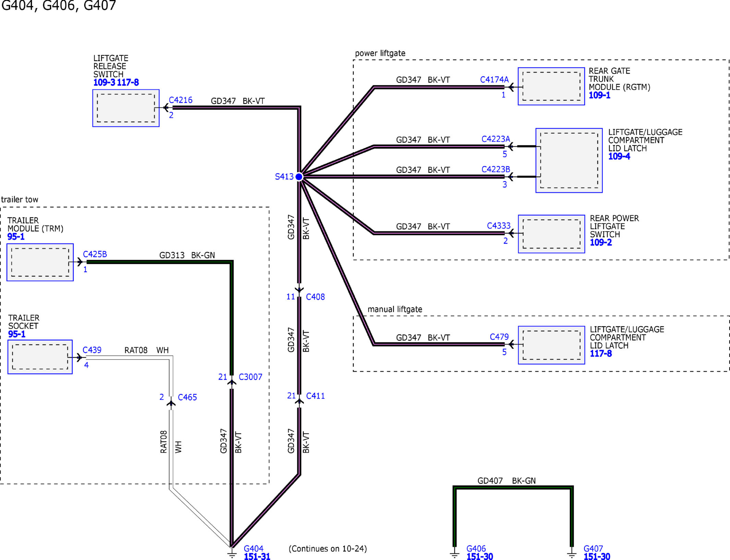Click the G407 ground symbol
This screenshot has width=730, height=560.
click(572, 553)
